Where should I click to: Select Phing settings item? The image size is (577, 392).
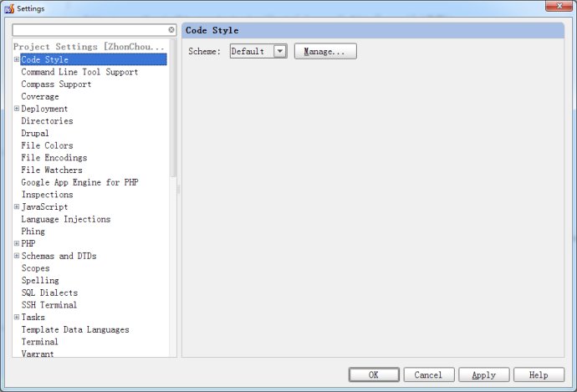(33, 231)
